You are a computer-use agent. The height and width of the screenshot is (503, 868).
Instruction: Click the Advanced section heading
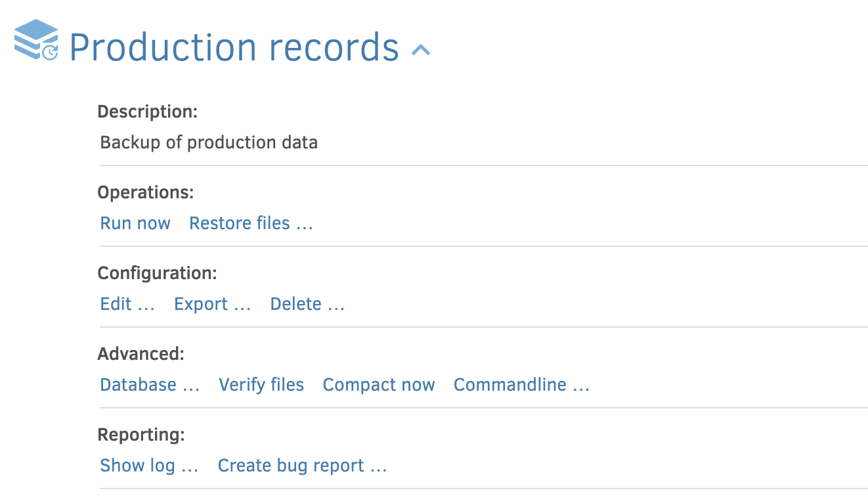141,354
